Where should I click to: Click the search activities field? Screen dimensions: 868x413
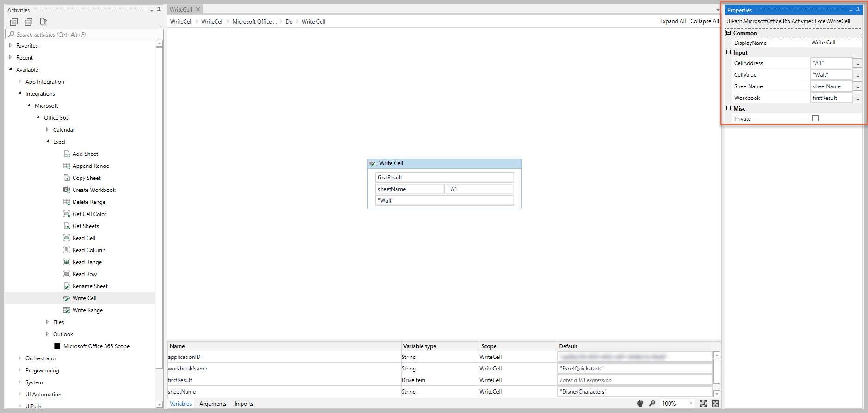(x=84, y=34)
